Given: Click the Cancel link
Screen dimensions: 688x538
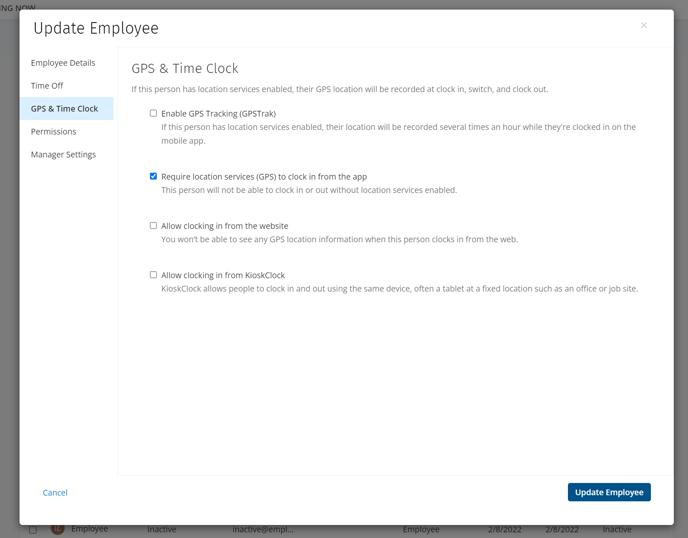Looking at the screenshot, I should click(x=55, y=492).
